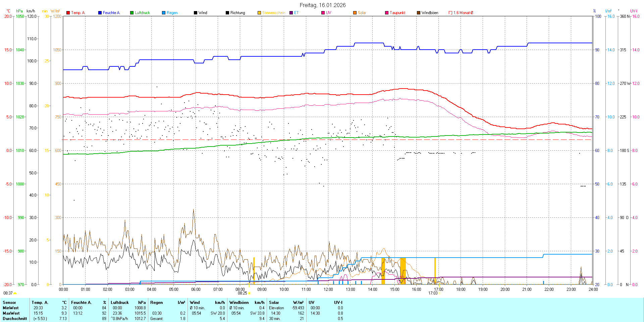Image resolution: width=644 pixels, height=322 pixels.
Task: Select the sunset time marker 17:03
Action: (433, 293)
